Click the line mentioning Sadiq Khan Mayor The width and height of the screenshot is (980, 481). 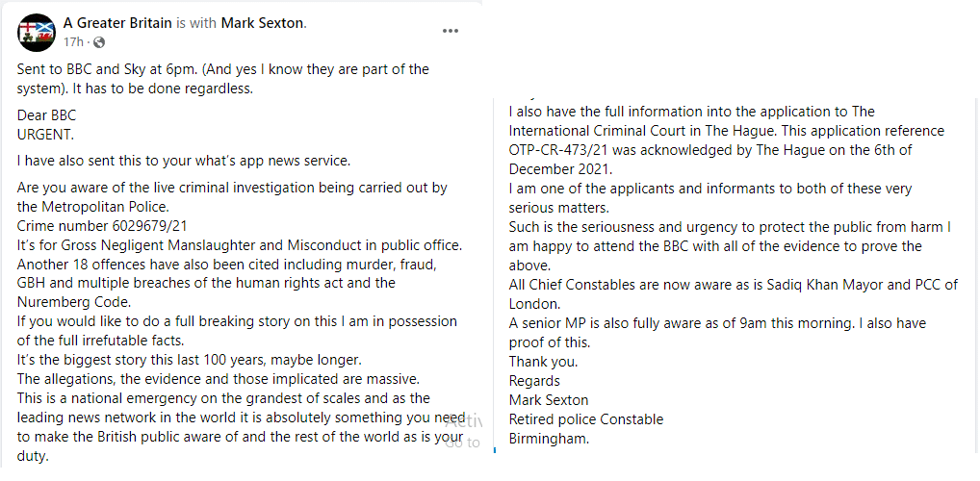(x=733, y=285)
